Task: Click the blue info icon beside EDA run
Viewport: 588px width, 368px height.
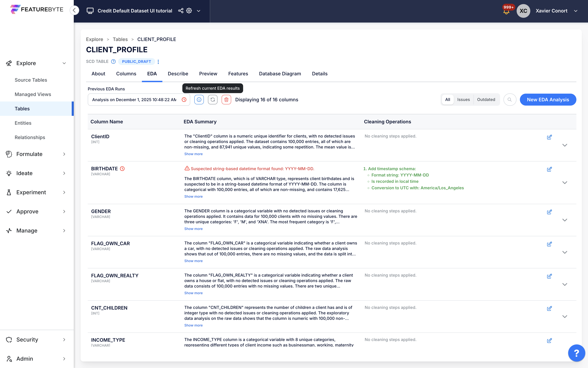Action: [199, 100]
